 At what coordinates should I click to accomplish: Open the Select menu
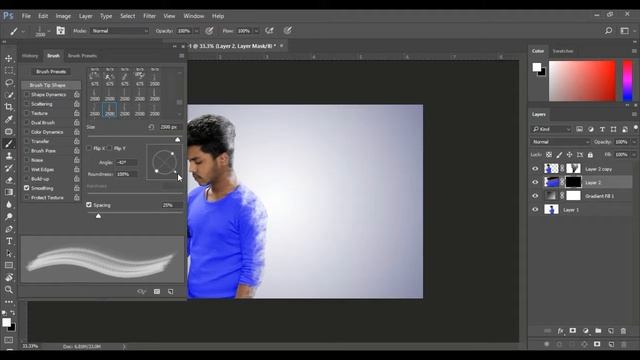[127, 16]
